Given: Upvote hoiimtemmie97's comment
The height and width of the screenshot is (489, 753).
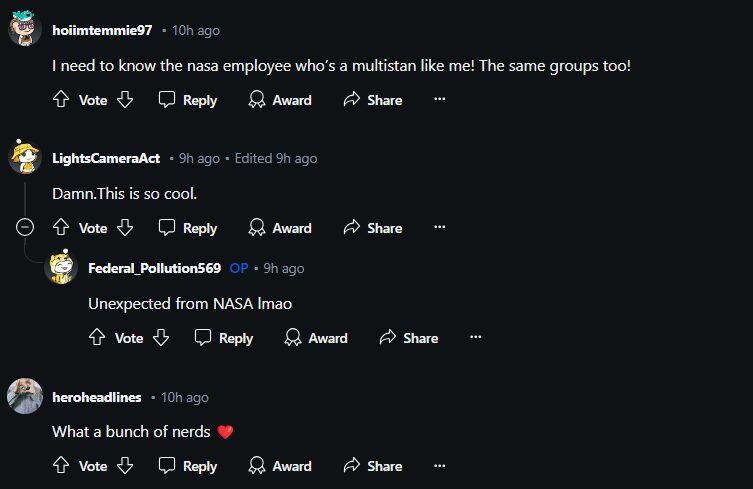Looking at the screenshot, I should [x=60, y=100].
